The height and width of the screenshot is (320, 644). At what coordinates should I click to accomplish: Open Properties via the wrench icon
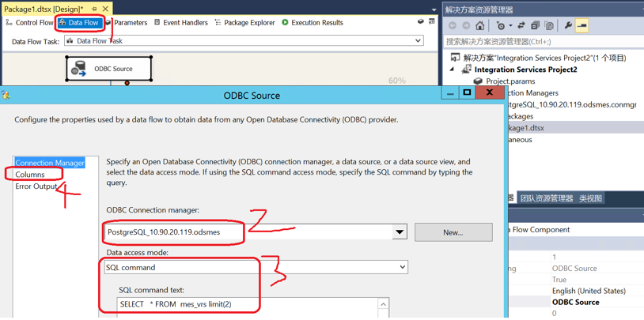[568, 25]
